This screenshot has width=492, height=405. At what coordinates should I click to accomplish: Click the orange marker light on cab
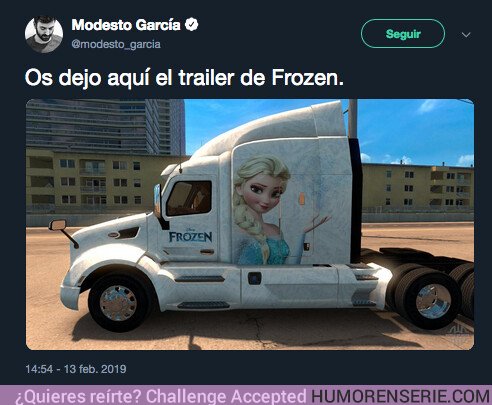point(302,199)
